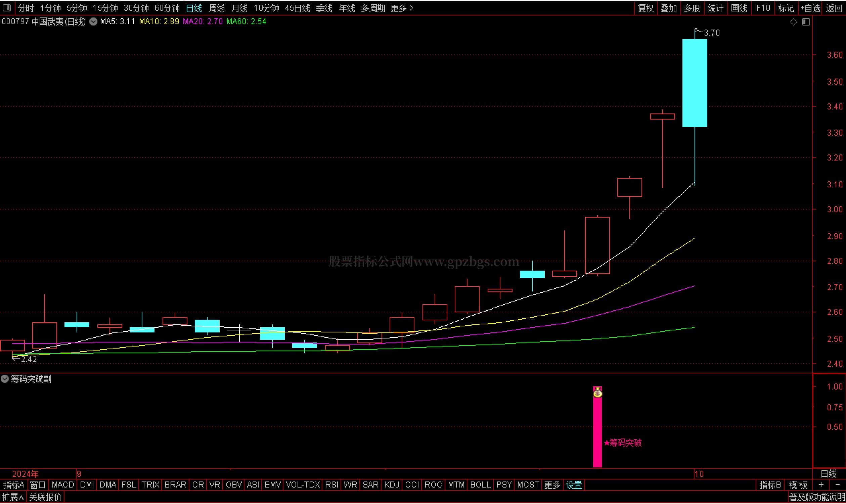The height and width of the screenshot is (504, 846).
Task: Add stock via +自选 button
Action: 810,8
